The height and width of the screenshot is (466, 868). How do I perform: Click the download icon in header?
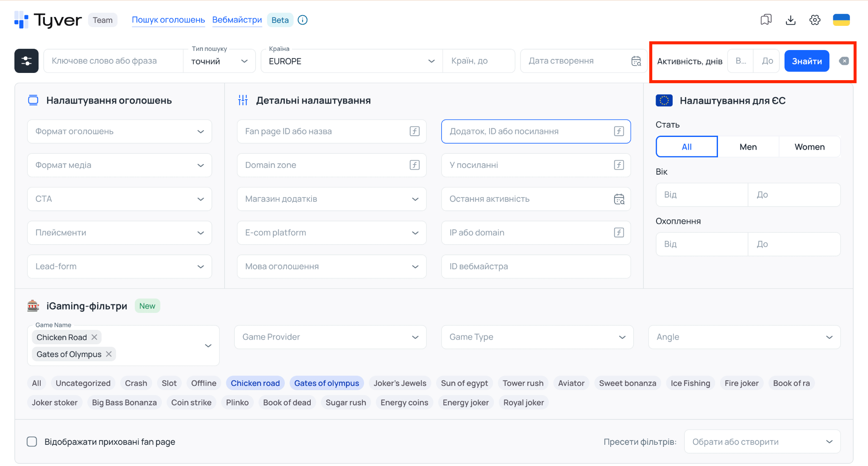(790, 20)
